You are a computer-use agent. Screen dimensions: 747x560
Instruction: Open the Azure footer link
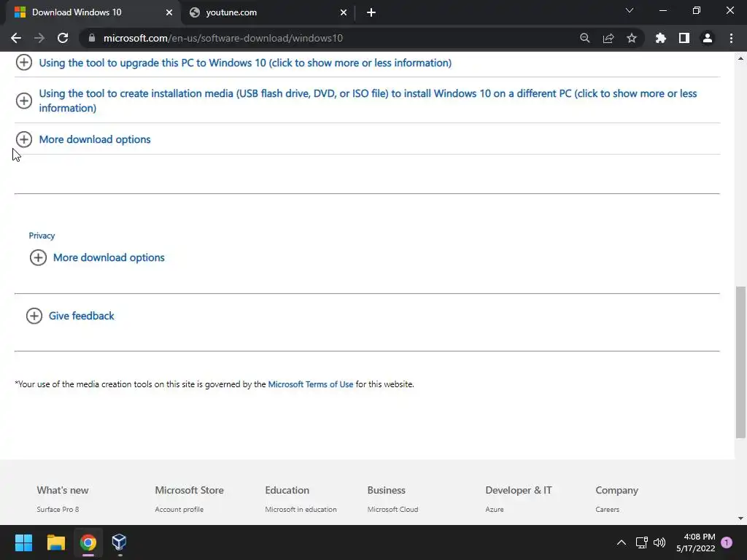click(x=495, y=509)
